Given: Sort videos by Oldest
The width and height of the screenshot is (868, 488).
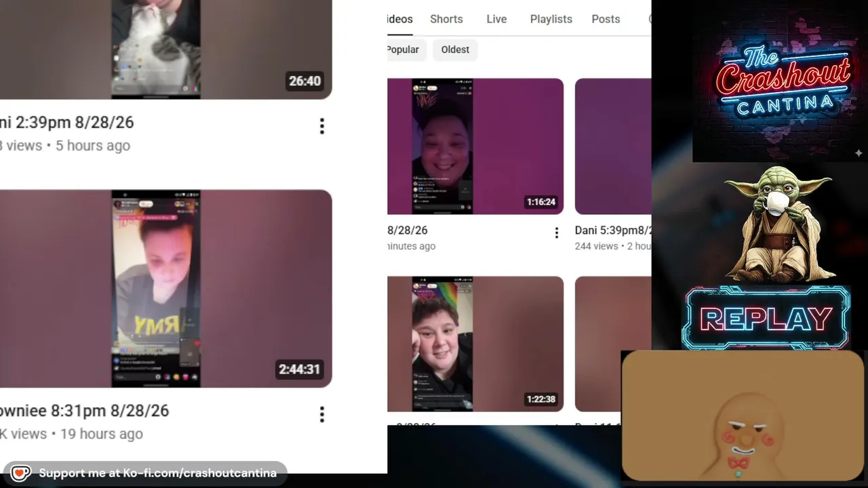Looking at the screenshot, I should coord(455,49).
